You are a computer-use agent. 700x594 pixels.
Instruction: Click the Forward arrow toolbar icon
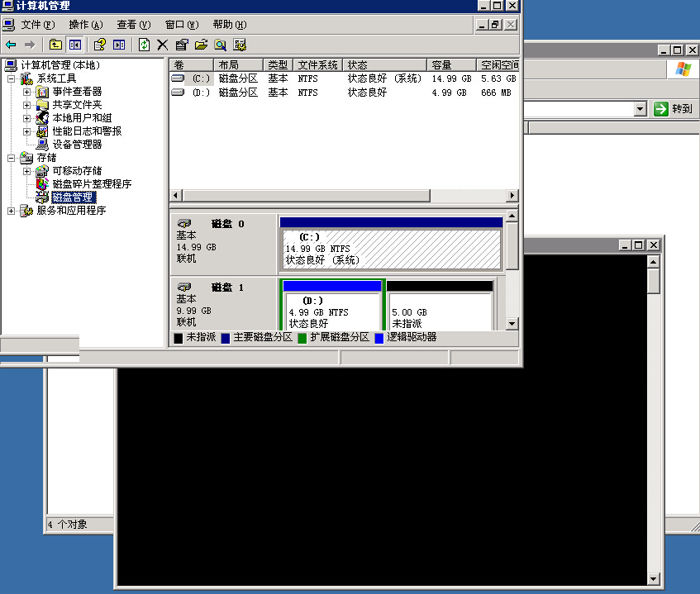pyautogui.click(x=30, y=45)
